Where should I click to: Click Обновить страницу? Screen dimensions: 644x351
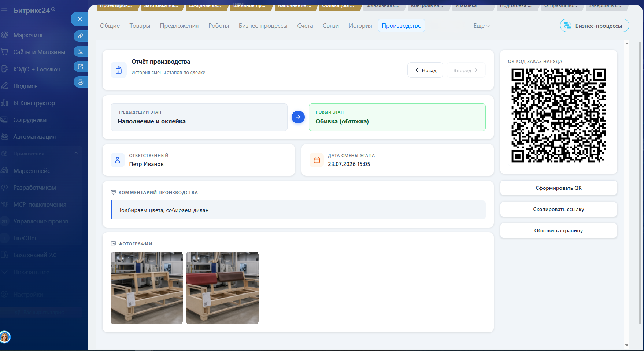558,230
